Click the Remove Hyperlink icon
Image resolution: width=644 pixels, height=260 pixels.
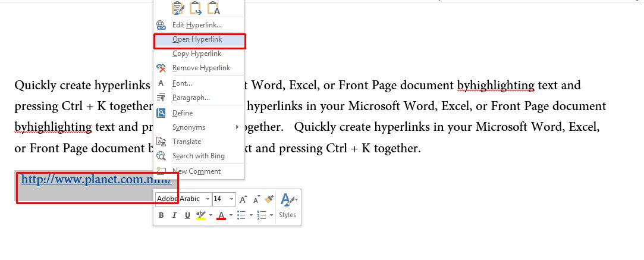[x=161, y=68]
